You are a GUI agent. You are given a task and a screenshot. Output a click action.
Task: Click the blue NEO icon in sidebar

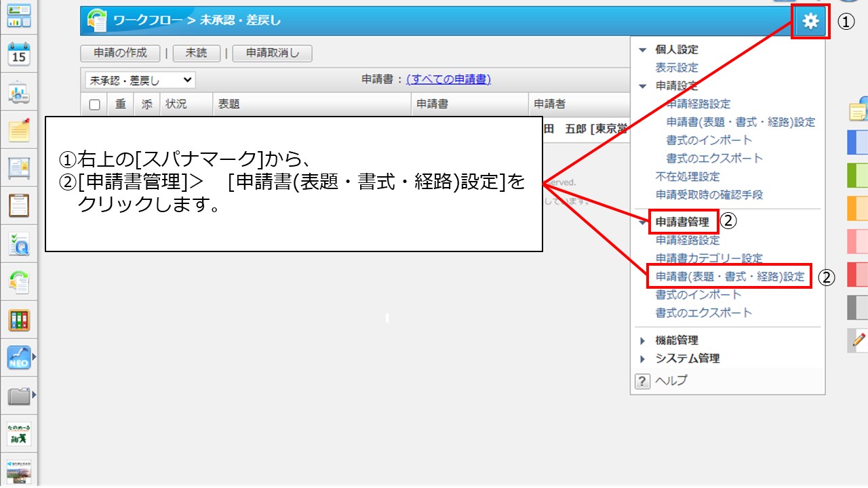click(x=19, y=357)
